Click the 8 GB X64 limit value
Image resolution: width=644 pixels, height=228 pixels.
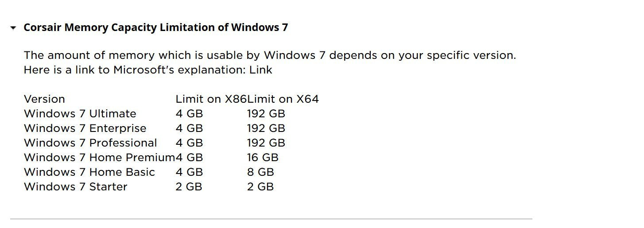point(260,172)
